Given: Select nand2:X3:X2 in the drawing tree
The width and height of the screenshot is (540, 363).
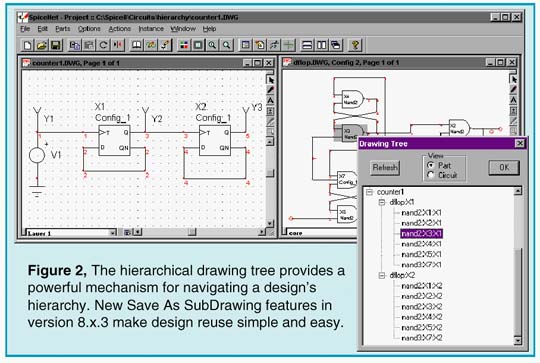Looking at the screenshot, I should coord(422,307).
